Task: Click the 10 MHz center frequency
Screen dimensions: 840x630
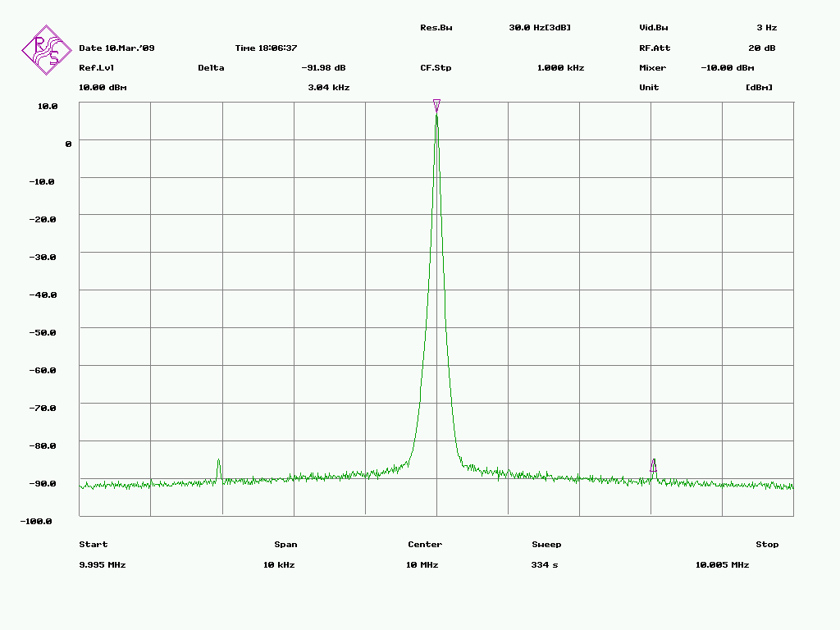Action: click(x=422, y=564)
